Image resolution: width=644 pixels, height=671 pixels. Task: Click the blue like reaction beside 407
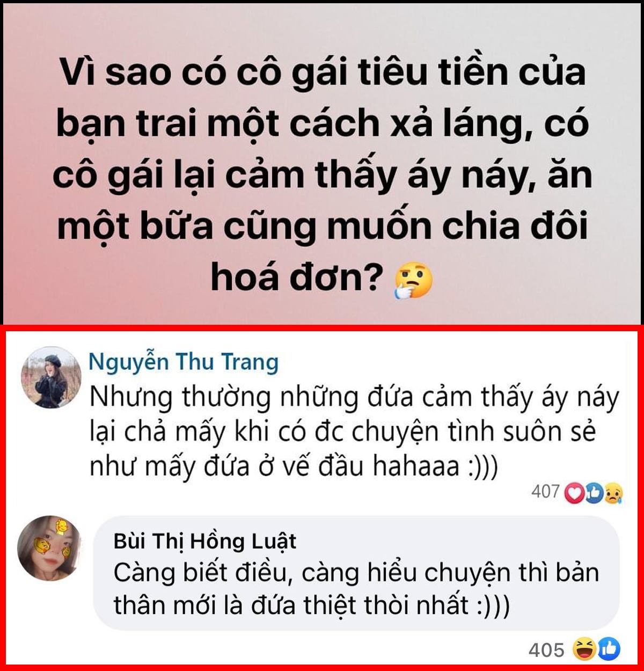[594, 493]
